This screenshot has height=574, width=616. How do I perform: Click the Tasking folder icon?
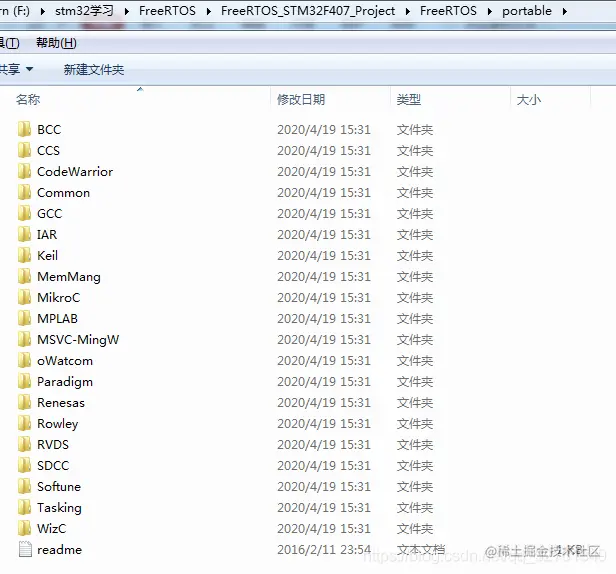(x=24, y=508)
